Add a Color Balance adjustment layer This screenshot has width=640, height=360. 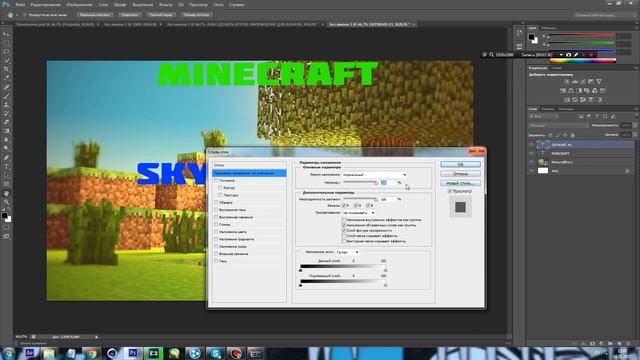coord(571,91)
